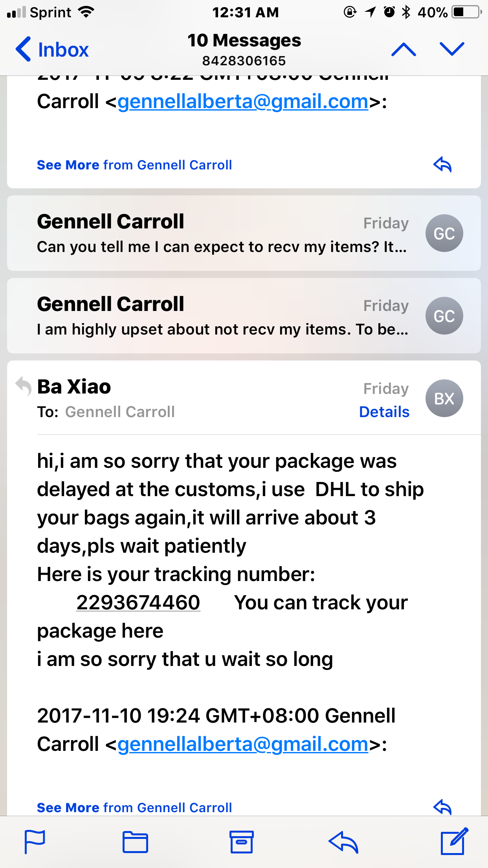Archive the message with the box icon
Image resolution: width=488 pixels, height=868 pixels.
point(241,842)
